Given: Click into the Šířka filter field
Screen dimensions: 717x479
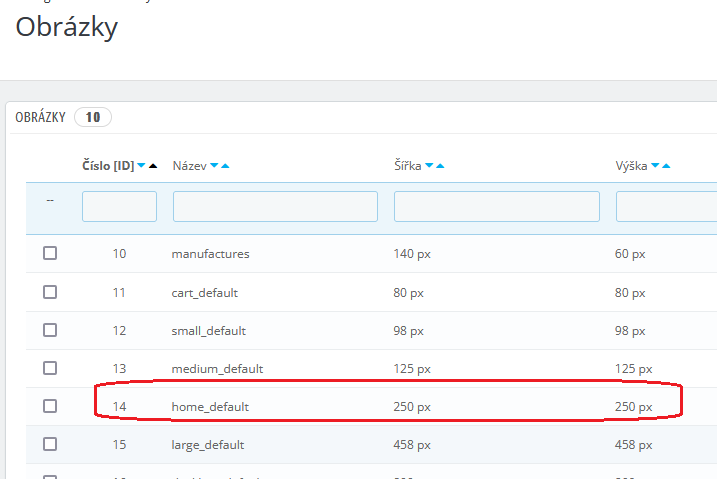Looking at the screenshot, I should point(496,206).
